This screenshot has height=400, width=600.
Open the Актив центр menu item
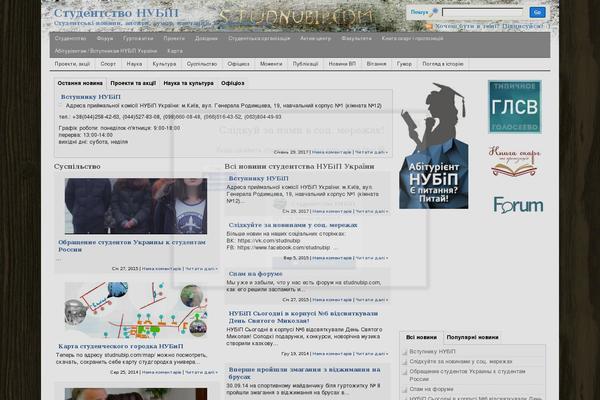315,38
